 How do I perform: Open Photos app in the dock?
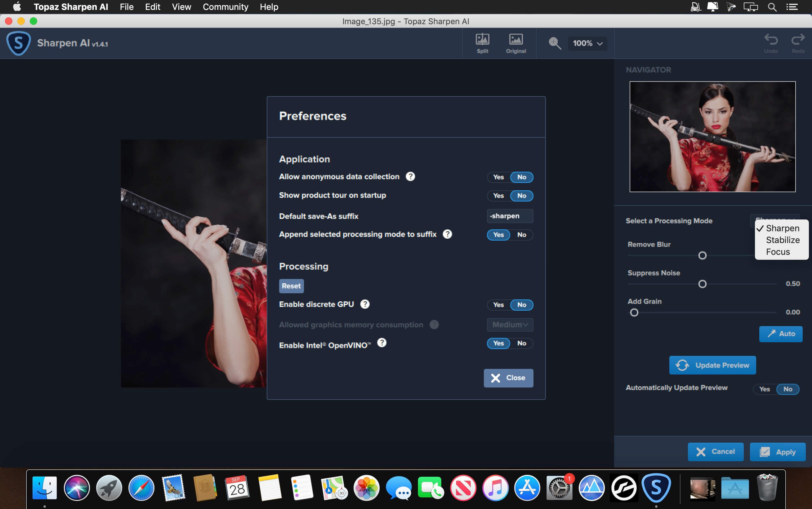coord(366,487)
